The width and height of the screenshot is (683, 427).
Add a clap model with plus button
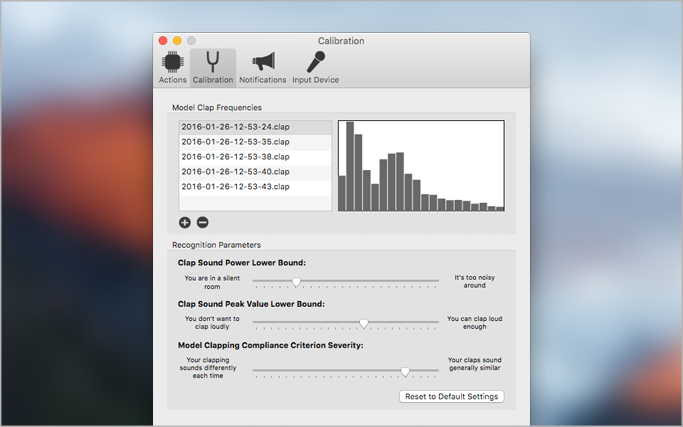click(185, 223)
